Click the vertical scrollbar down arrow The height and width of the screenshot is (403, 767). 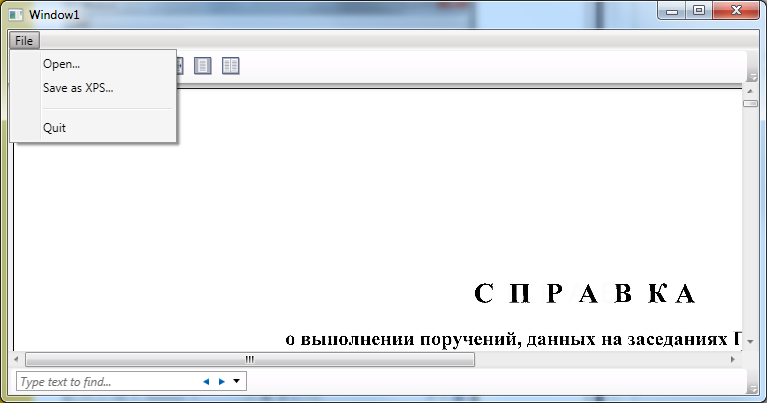(x=750, y=341)
